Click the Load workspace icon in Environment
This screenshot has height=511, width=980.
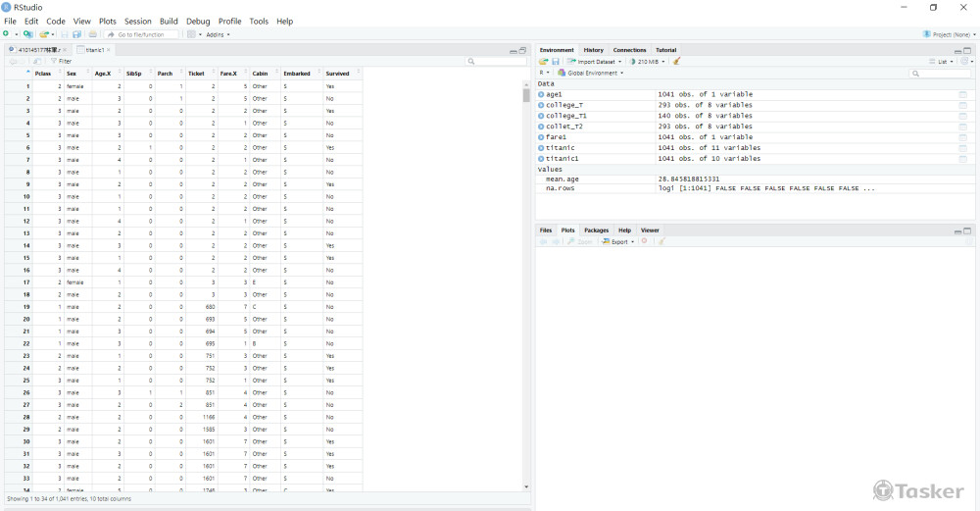(x=544, y=62)
